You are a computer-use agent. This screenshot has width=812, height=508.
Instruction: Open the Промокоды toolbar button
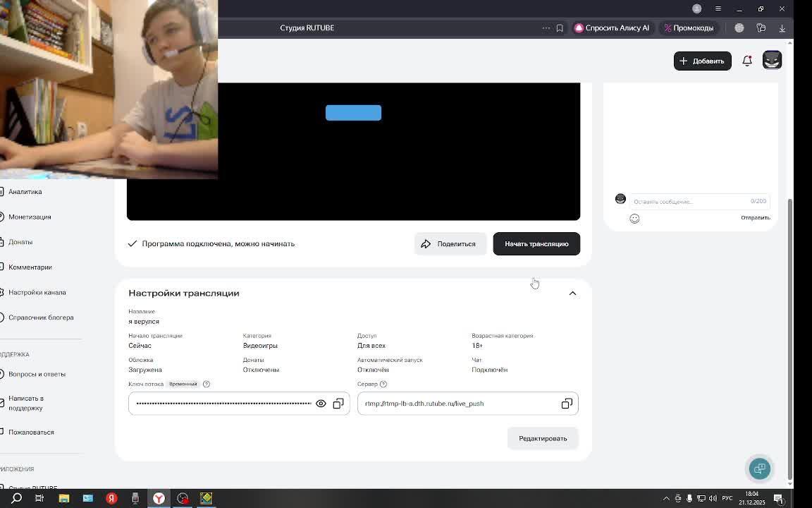689,28
